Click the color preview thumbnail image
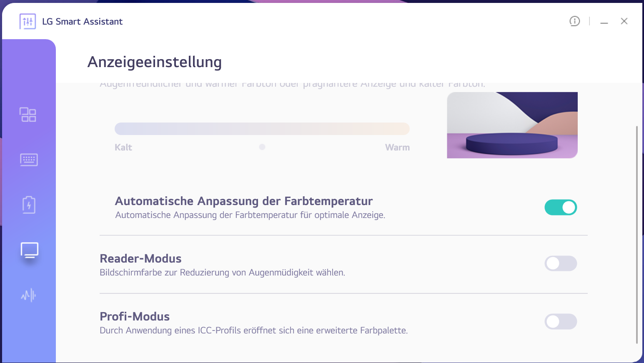The height and width of the screenshot is (363, 644). (512, 125)
